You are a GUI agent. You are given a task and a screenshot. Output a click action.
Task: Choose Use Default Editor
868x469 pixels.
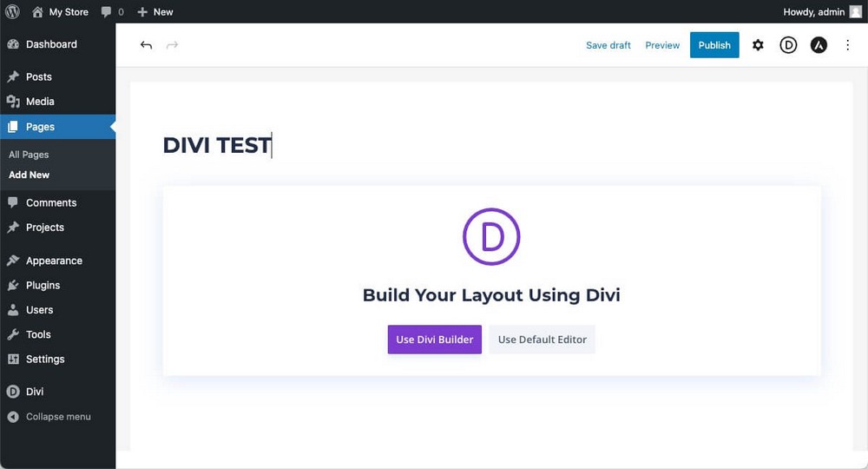(x=542, y=340)
